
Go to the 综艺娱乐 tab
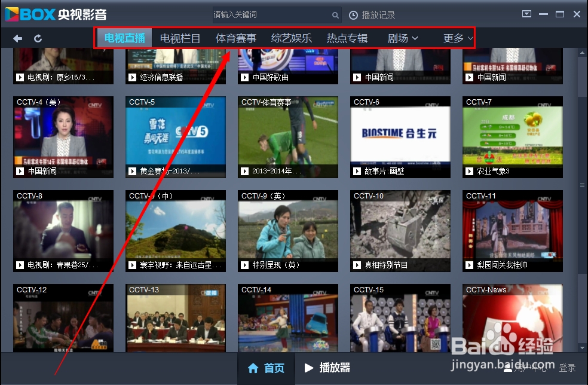(292, 38)
